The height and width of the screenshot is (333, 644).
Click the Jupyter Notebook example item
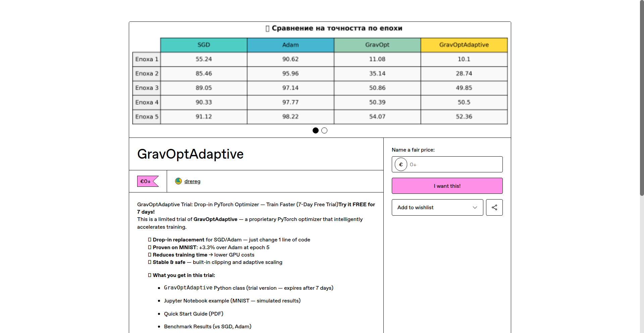point(232,301)
